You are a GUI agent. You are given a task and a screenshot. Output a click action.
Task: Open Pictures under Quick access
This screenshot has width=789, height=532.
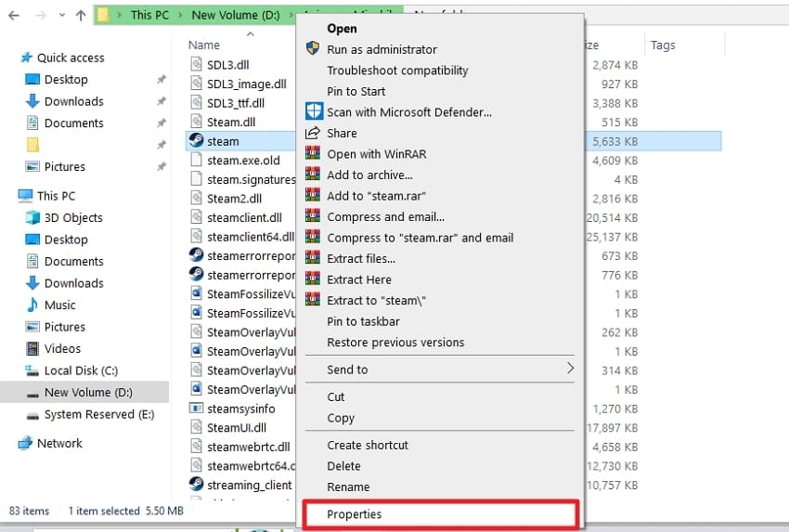pos(65,166)
